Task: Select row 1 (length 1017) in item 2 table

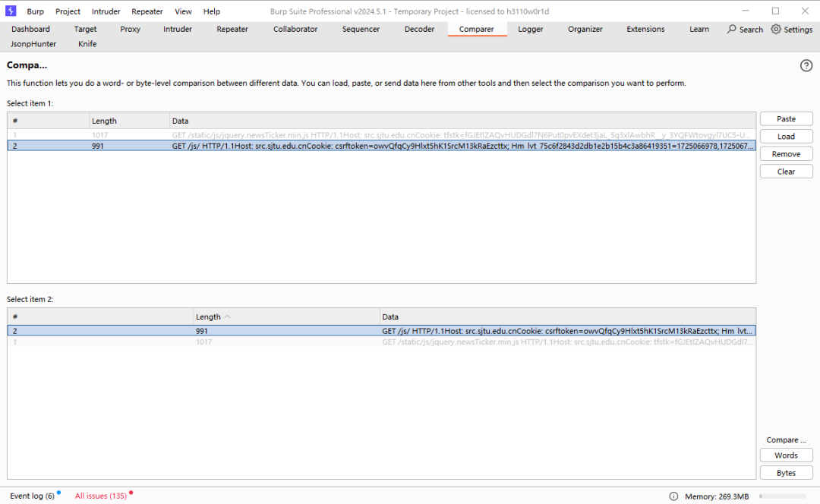Action: (x=381, y=342)
